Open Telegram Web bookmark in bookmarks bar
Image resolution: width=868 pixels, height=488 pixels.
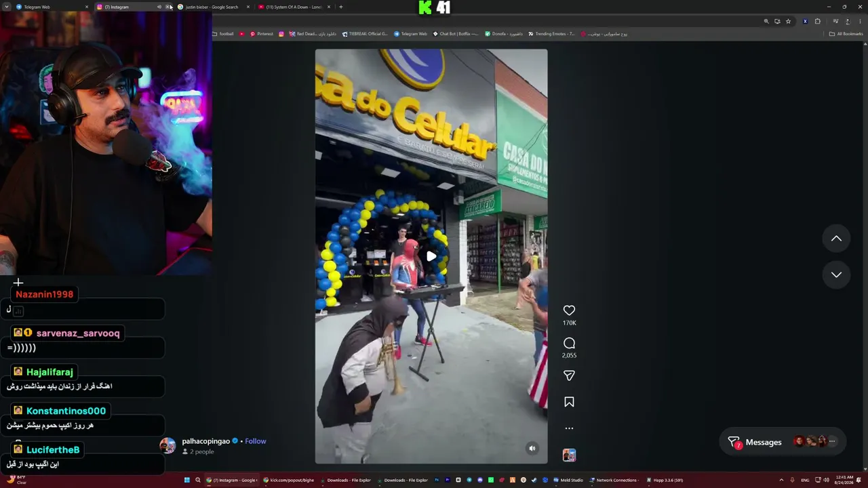pos(410,34)
